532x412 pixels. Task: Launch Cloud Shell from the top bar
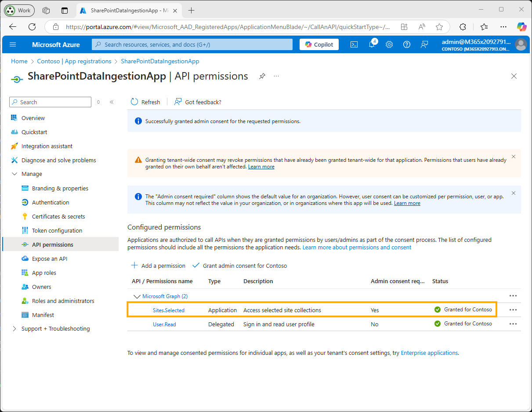click(354, 44)
